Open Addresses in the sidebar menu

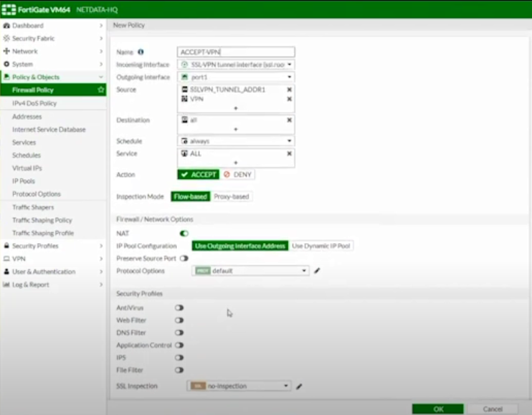pyautogui.click(x=27, y=117)
